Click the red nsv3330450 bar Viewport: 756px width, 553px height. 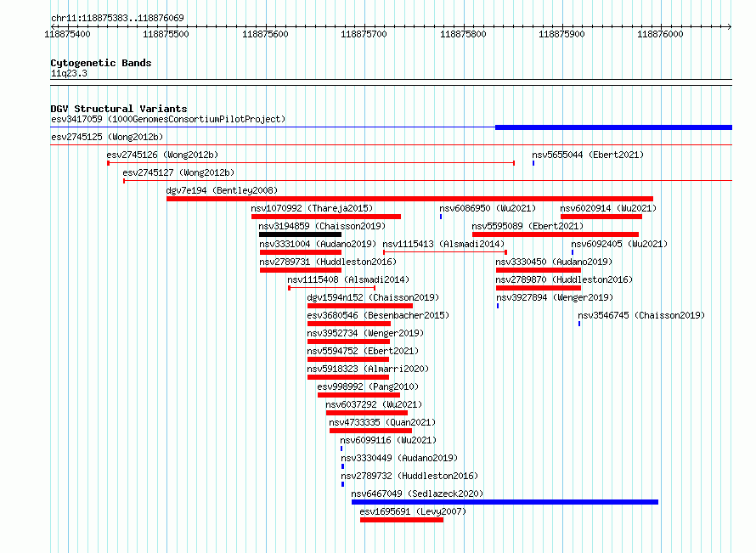coord(538,270)
